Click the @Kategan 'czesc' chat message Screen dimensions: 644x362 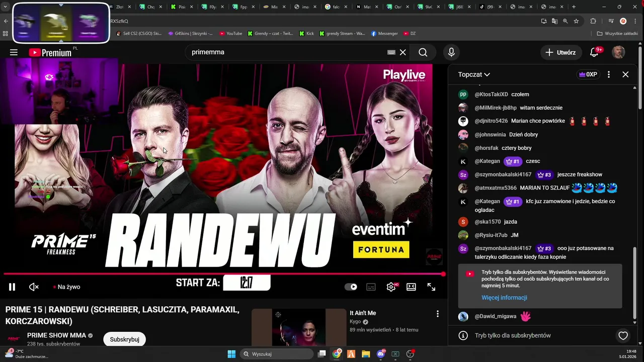[532, 161]
